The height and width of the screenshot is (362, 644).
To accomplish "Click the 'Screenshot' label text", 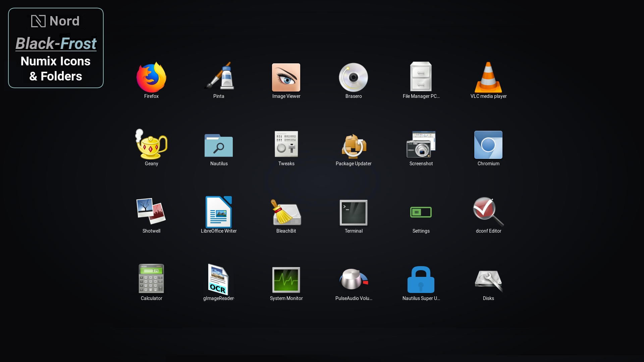I will [x=421, y=164].
